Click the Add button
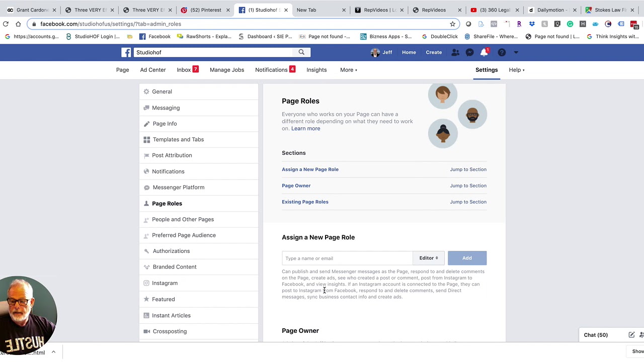The width and height of the screenshot is (644, 362). pyautogui.click(x=467, y=258)
